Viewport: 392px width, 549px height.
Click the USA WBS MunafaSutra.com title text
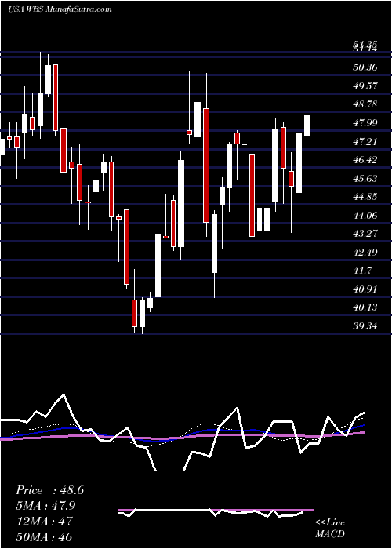click(x=60, y=9)
